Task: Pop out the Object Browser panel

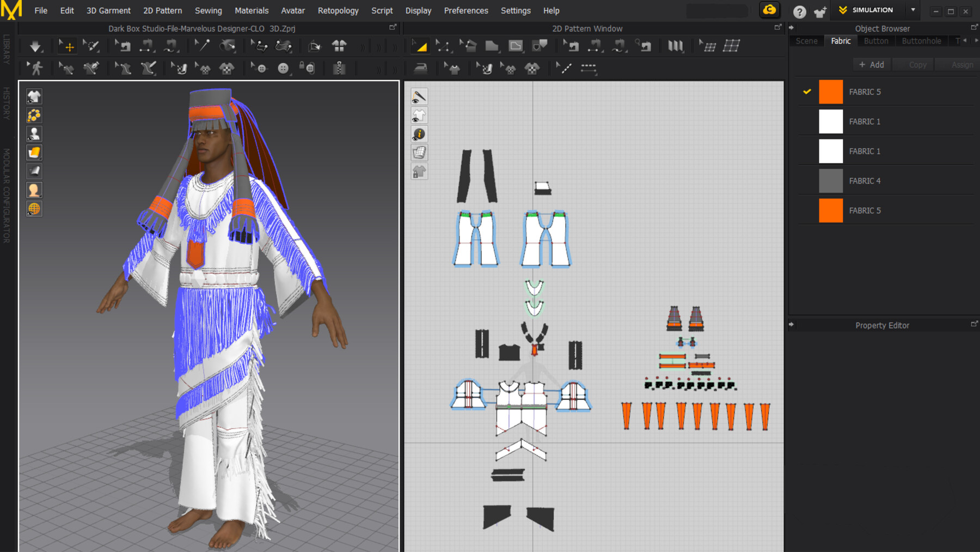Action: (x=974, y=27)
